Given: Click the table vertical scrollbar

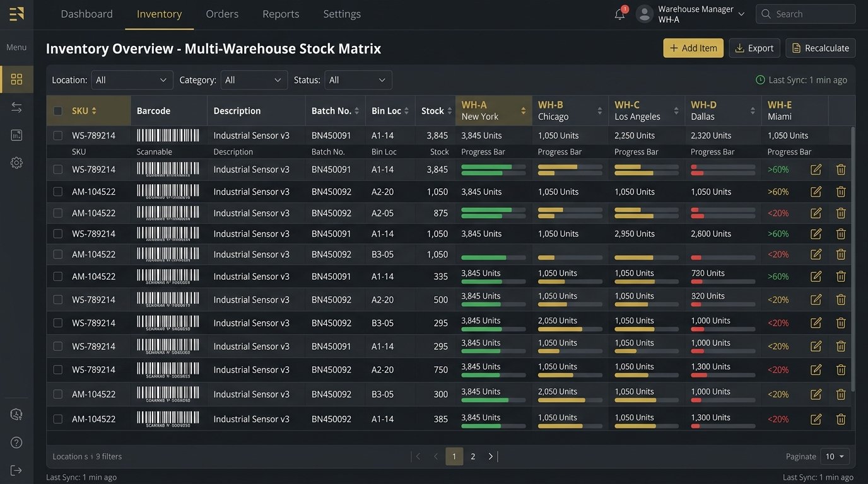Looking at the screenshot, I should point(853,258).
